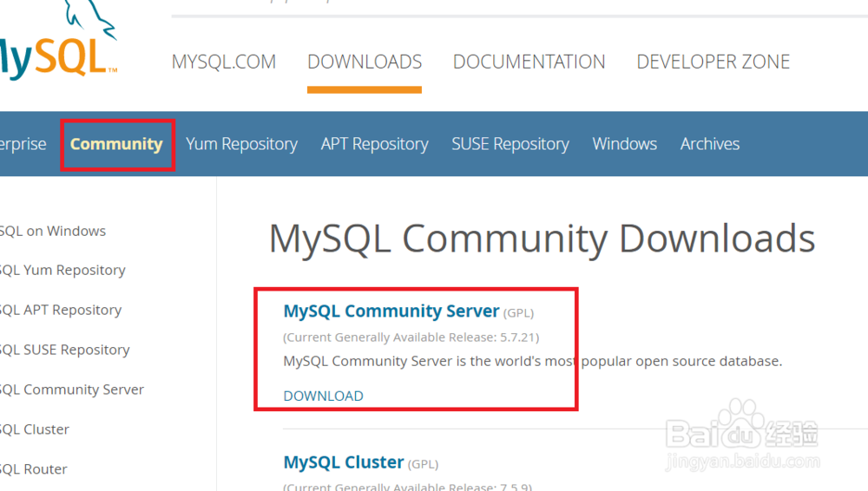
Task: Click the text 'Current Generally Available Release: 5.7.21'
Action: tap(411, 337)
